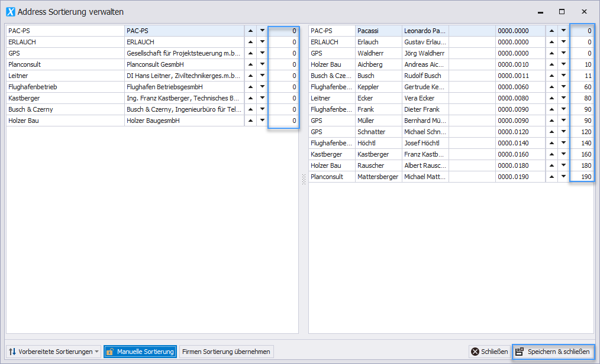Click the Schließen button
Screen dimensions: 600x364
pyautogui.click(x=489, y=352)
